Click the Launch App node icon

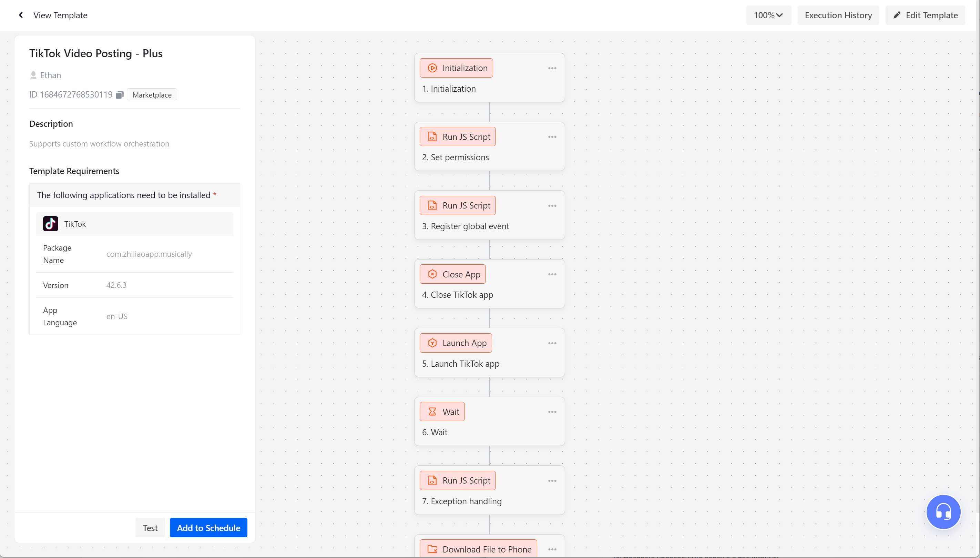pos(432,343)
